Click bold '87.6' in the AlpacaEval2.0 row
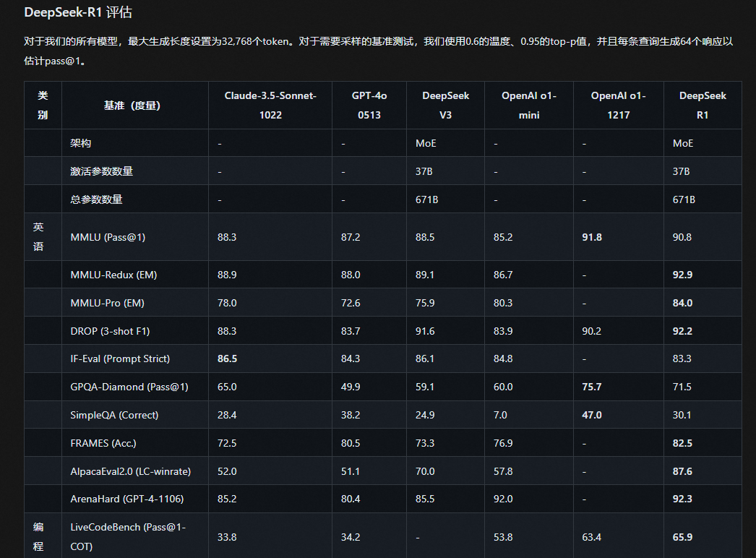This screenshot has width=756, height=558. click(x=682, y=472)
